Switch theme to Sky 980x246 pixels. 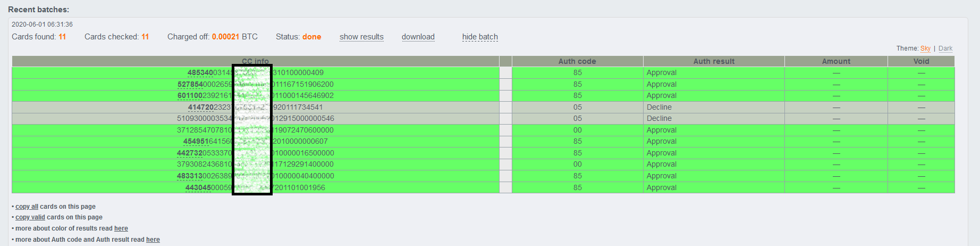[x=925, y=48]
